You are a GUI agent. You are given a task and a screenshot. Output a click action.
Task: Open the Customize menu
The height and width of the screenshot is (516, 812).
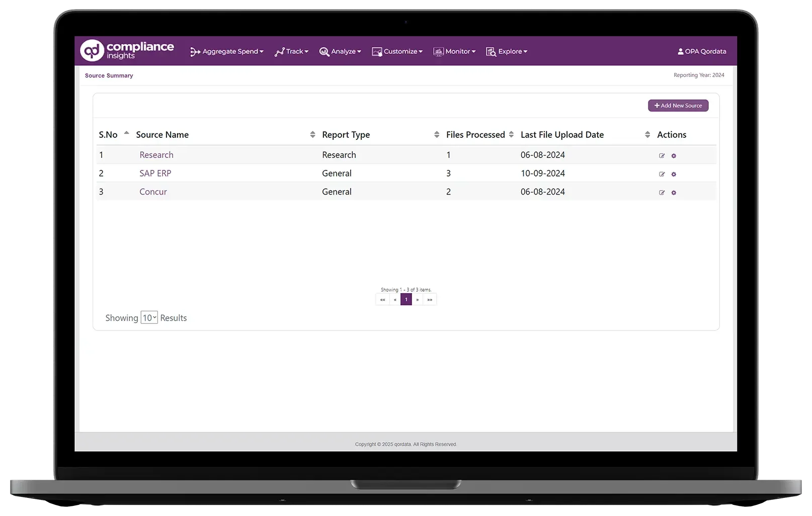coord(397,51)
